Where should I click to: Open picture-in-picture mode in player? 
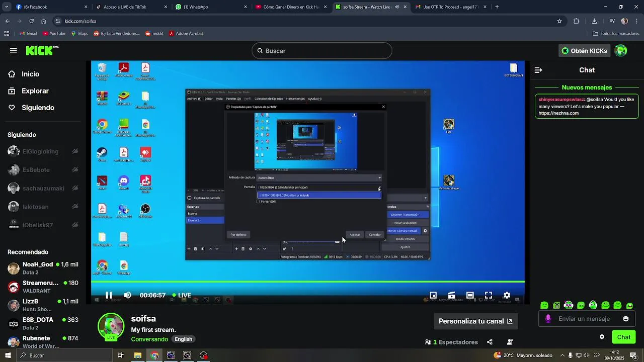click(x=433, y=295)
